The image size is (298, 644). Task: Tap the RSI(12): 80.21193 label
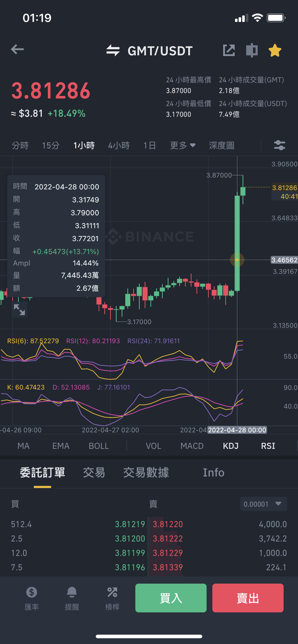click(93, 341)
